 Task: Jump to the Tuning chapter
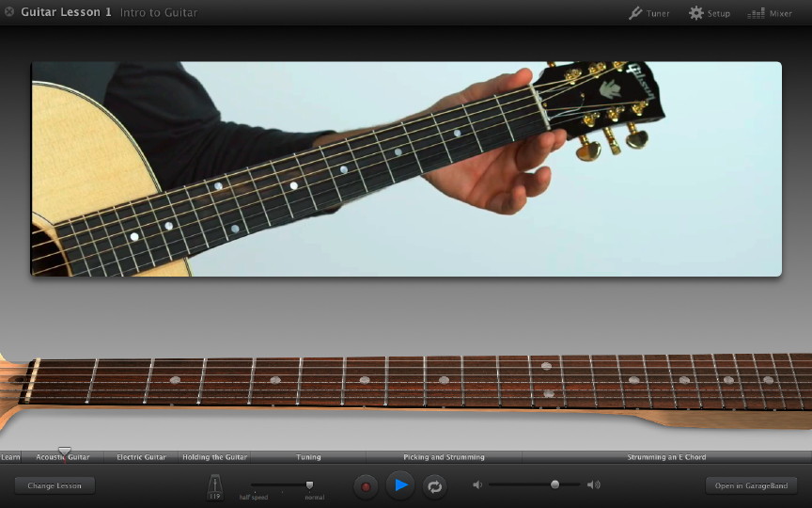[308, 457]
